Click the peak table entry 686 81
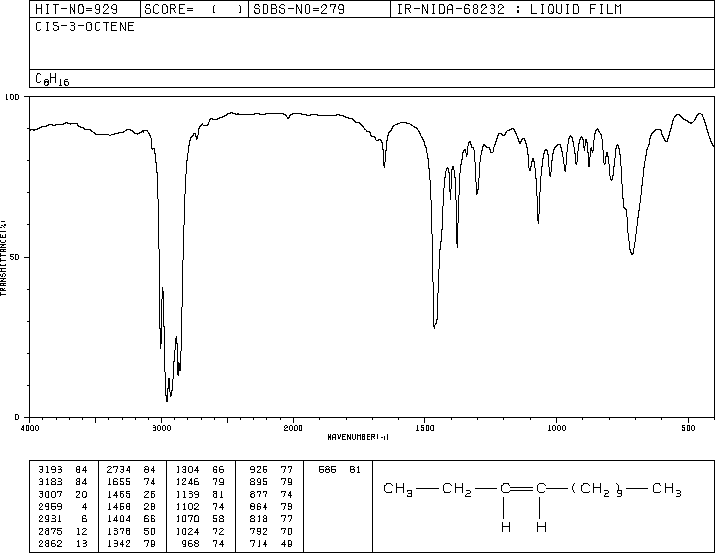The image size is (715, 553). [339, 470]
